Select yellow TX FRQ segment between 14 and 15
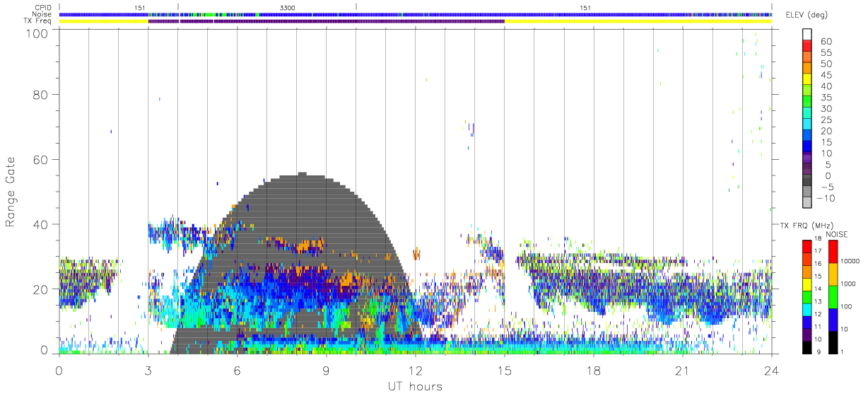Screen dimensions: 868x401 [809, 284]
